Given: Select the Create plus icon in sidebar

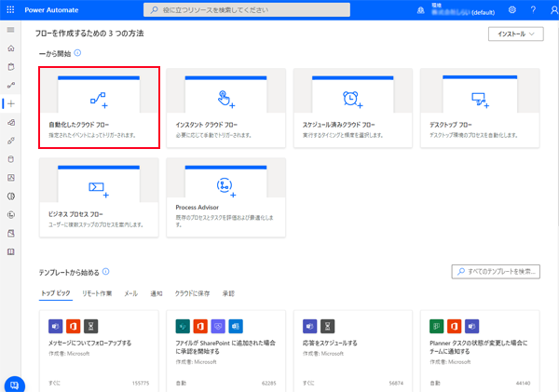Looking at the screenshot, I should click(11, 103).
